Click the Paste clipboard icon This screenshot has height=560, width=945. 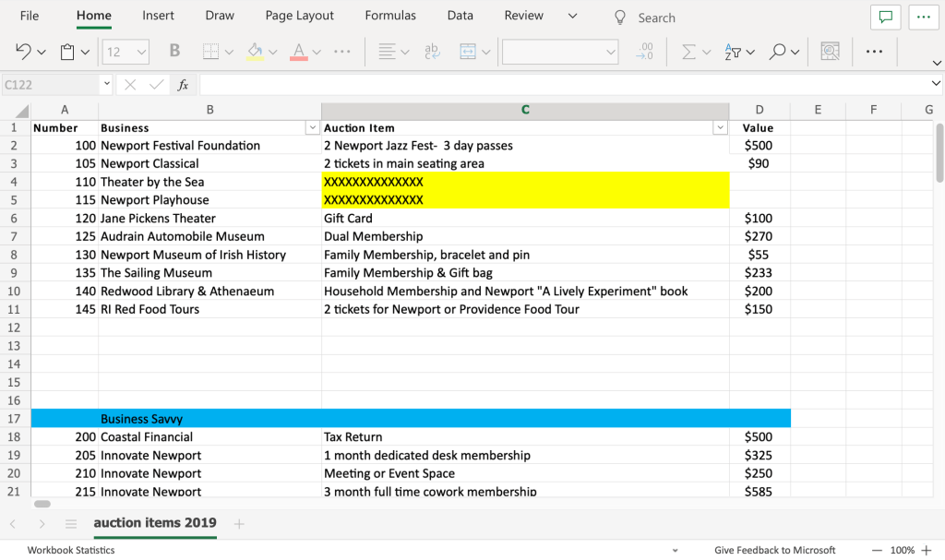(68, 53)
